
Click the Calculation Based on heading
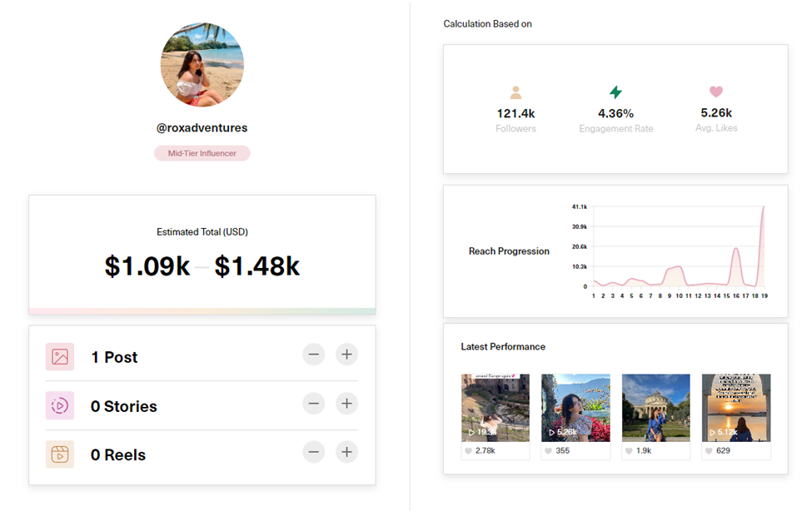coord(487,24)
